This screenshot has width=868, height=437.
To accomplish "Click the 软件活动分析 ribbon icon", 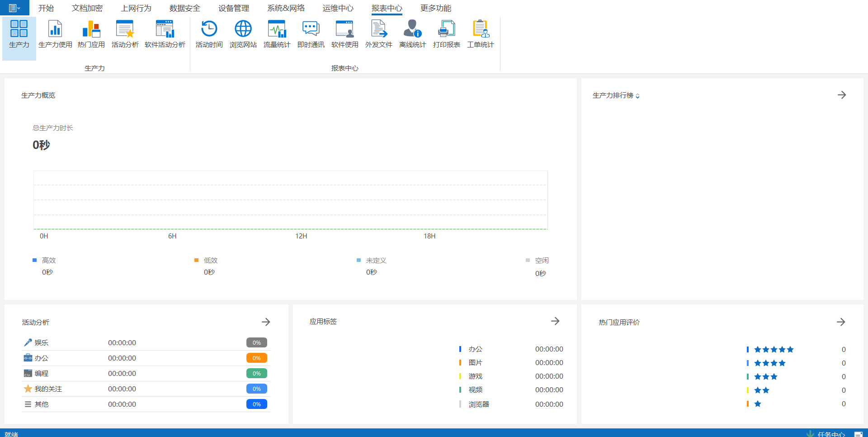I will [x=165, y=34].
